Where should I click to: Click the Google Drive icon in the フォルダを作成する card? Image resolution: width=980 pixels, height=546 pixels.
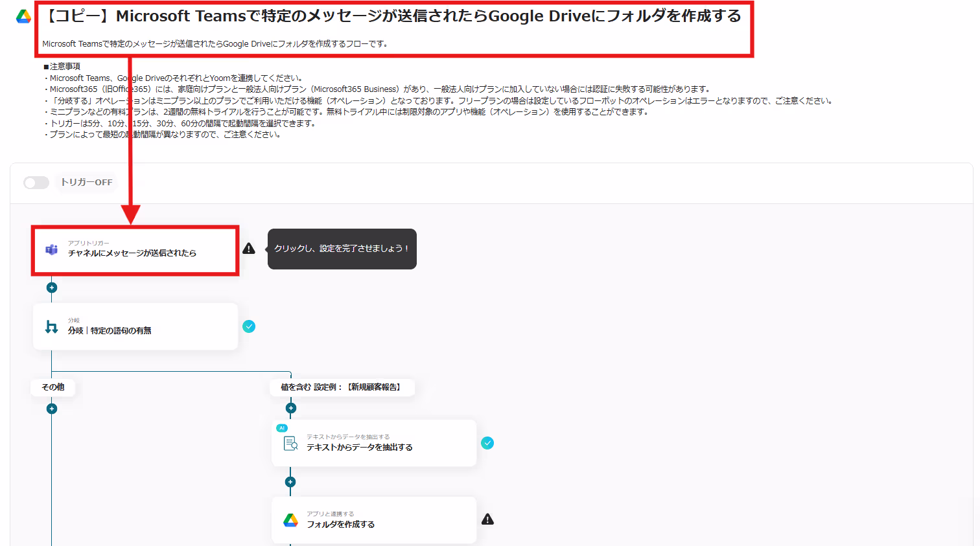click(x=290, y=520)
